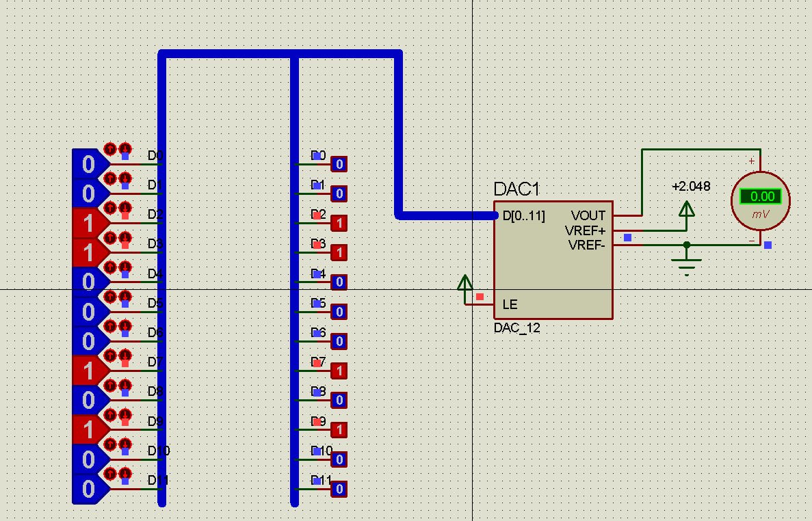
Task: Click the down arrow on the D5 logic state
Action: point(125,297)
